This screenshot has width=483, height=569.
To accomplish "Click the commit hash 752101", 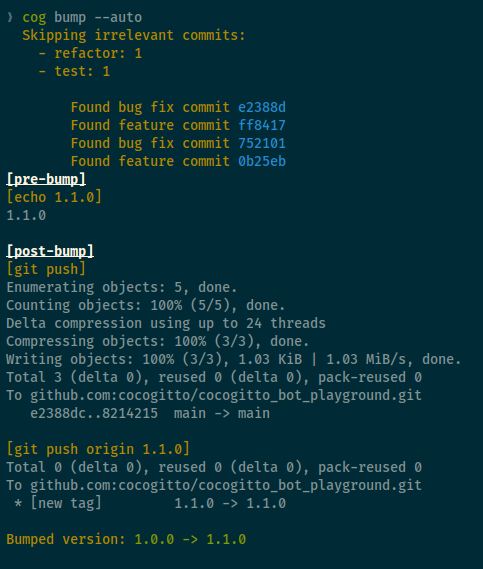I will click(262, 143).
